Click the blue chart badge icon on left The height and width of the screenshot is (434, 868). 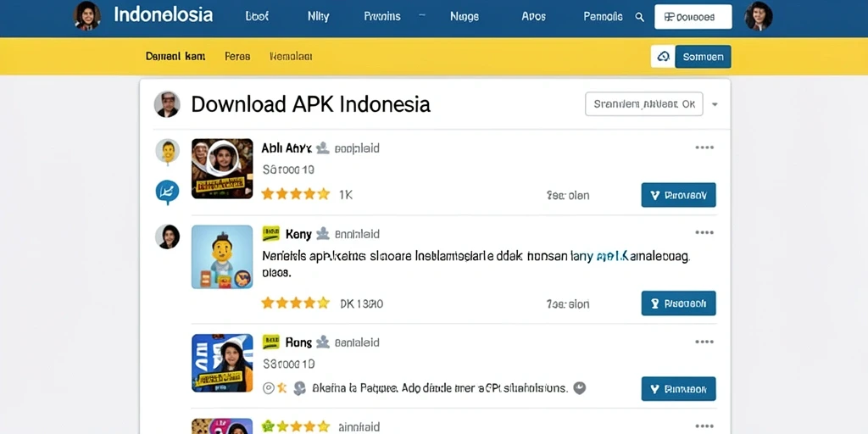(167, 192)
